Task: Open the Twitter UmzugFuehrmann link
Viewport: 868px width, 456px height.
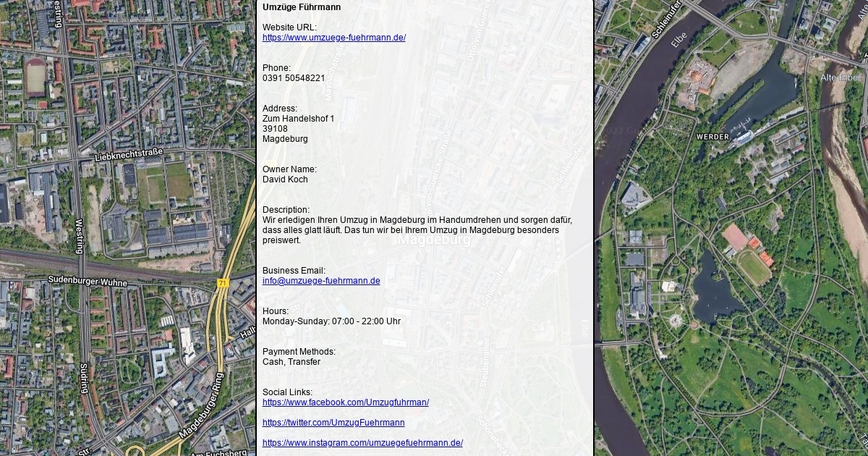Action: [333, 423]
